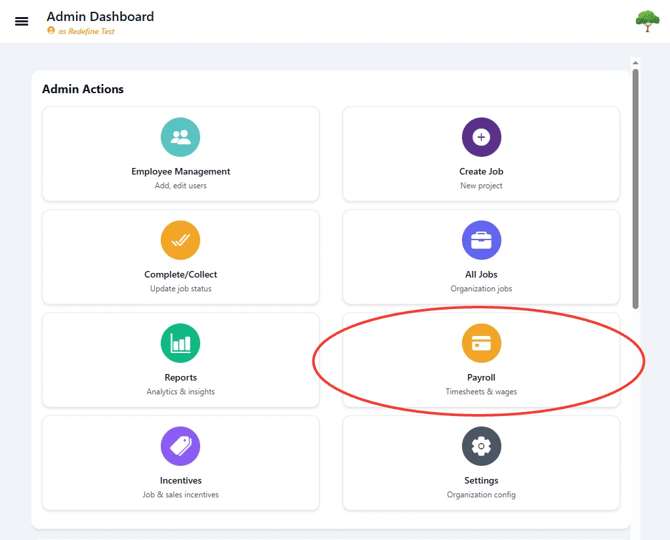670x540 pixels.
Task: Open the Settings title
Action: [x=481, y=481]
